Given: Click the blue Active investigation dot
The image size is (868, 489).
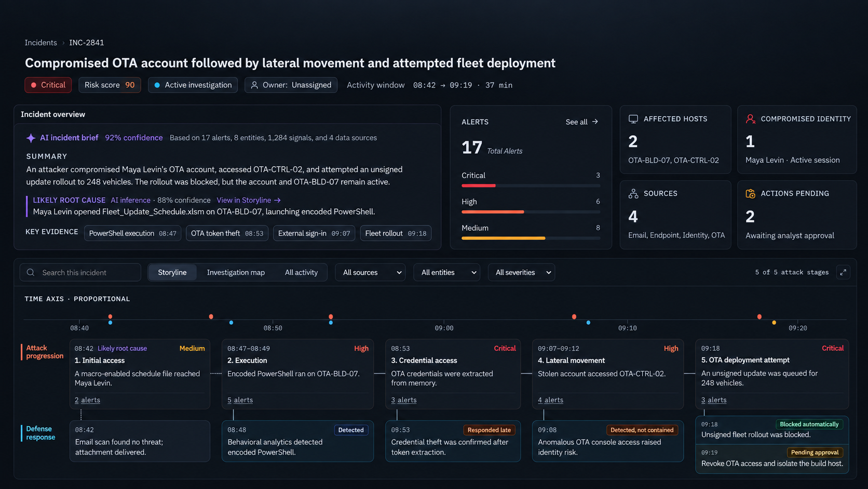Looking at the screenshot, I should tap(157, 85).
